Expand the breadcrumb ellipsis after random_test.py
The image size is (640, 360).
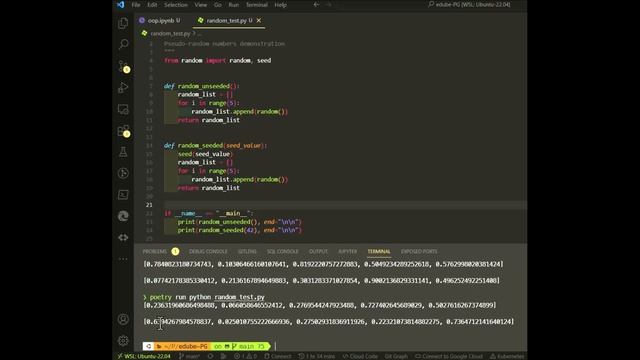[199, 33]
